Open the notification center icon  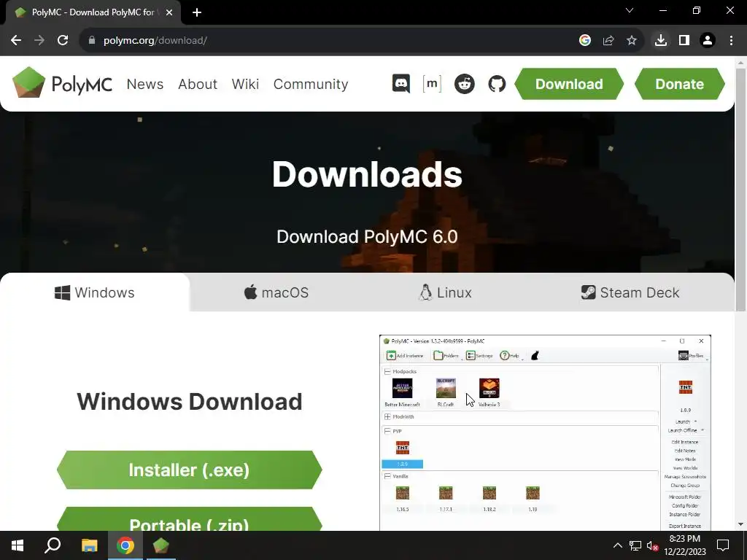point(723,545)
